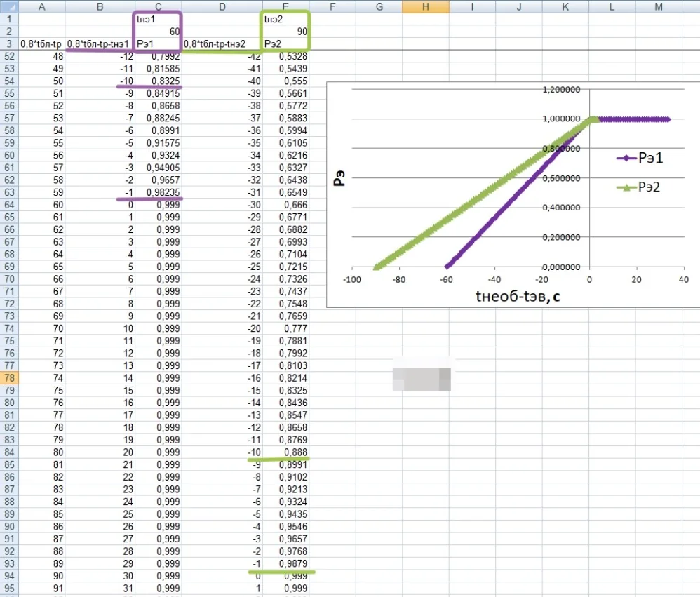Select the chart's horizontal axis title tнеоб-tэв, с
Image resolution: width=700 pixels, height=597 pixels.
pos(518,296)
